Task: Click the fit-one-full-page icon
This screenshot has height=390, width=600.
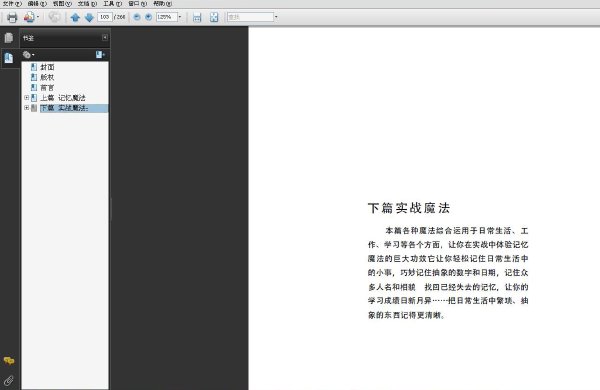Action: [214, 17]
